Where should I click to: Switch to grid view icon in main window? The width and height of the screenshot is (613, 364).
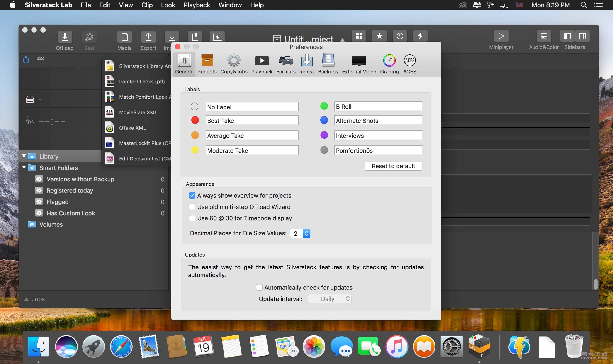(359, 36)
